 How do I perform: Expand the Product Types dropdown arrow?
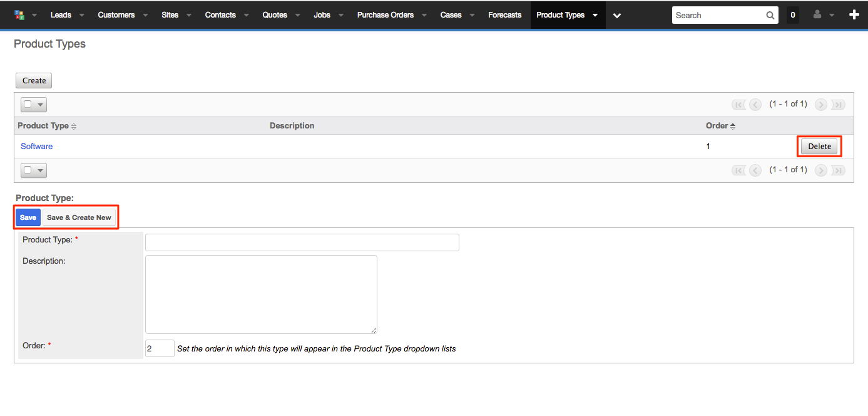(595, 15)
